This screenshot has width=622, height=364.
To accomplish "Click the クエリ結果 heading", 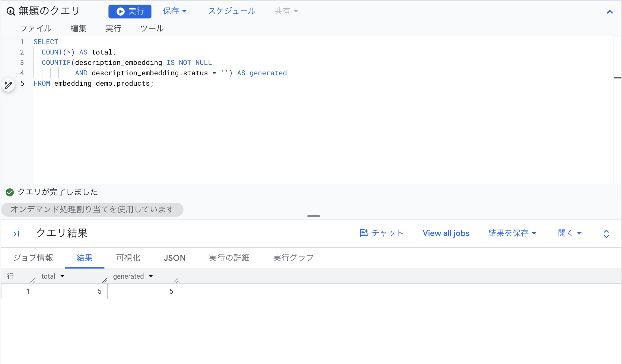I will pos(62,233).
